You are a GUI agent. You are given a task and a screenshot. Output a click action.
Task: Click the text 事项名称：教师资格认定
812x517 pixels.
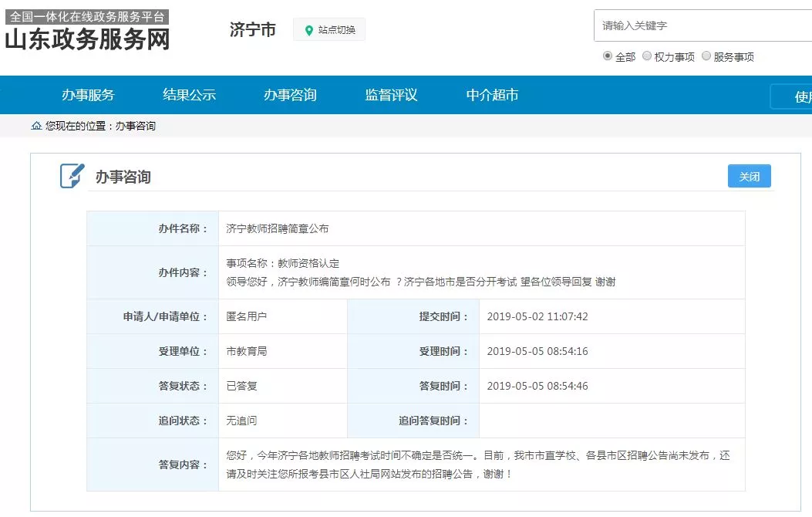[283, 263]
